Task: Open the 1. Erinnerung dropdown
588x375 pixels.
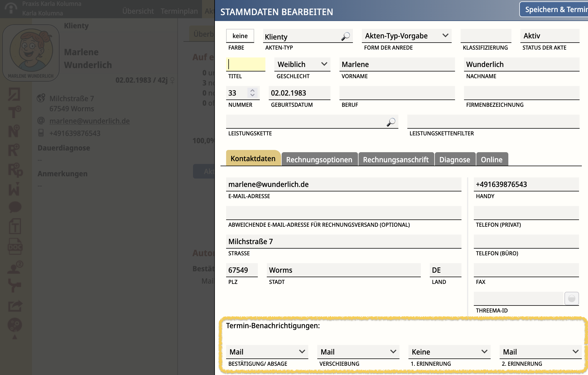Action: click(x=449, y=352)
